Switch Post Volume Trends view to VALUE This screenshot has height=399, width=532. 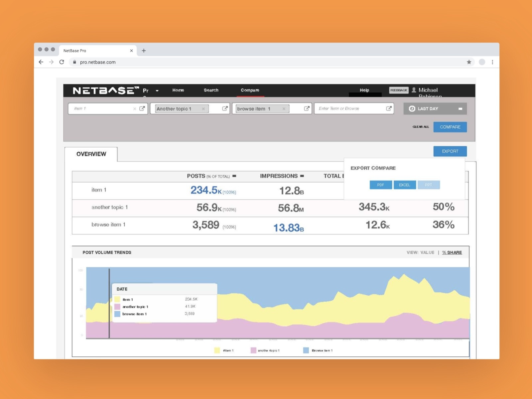coord(427,252)
